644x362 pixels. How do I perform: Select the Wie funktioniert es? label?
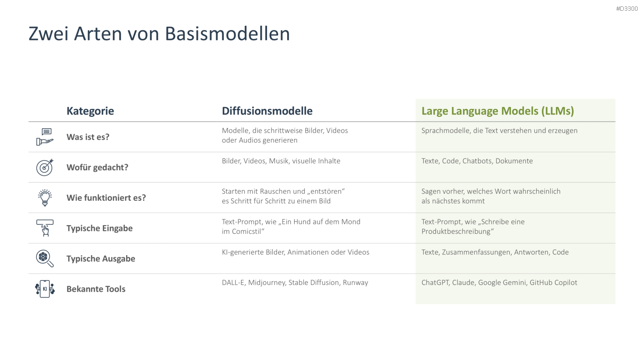[106, 198]
